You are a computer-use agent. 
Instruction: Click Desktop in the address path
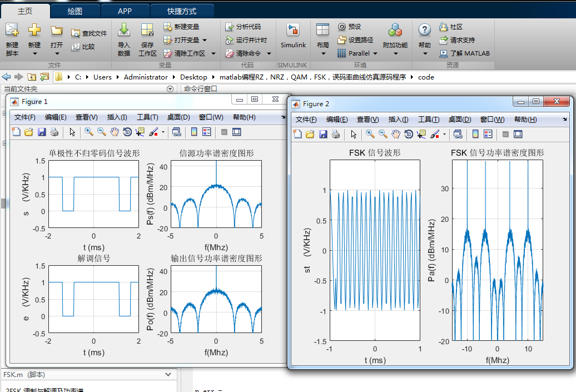coord(193,77)
